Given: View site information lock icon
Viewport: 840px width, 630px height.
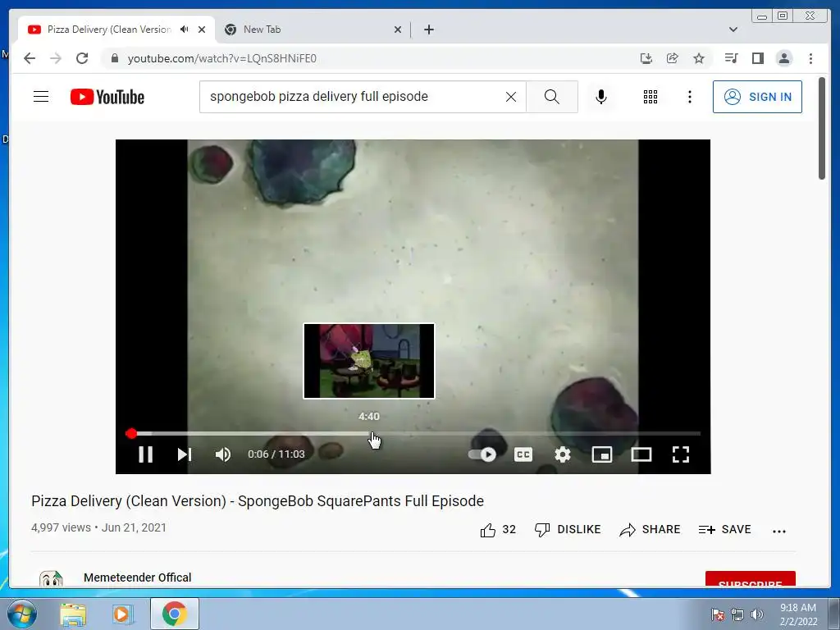Looking at the screenshot, I should pos(114,58).
